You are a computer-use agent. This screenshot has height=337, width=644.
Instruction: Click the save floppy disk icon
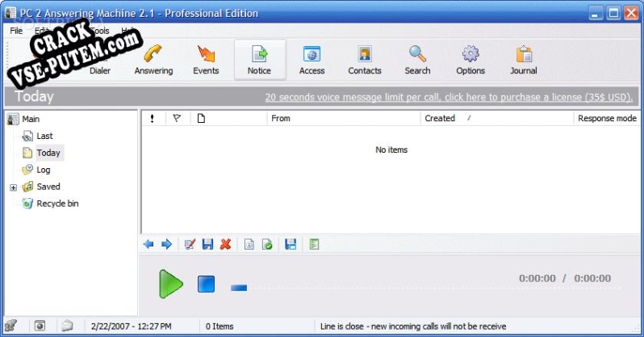pos(208,244)
